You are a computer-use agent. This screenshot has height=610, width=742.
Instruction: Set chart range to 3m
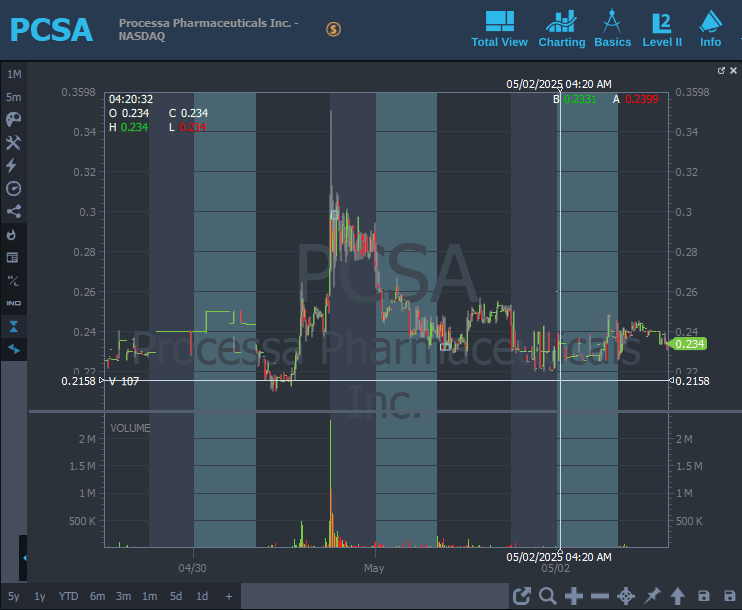click(x=124, y=596)
